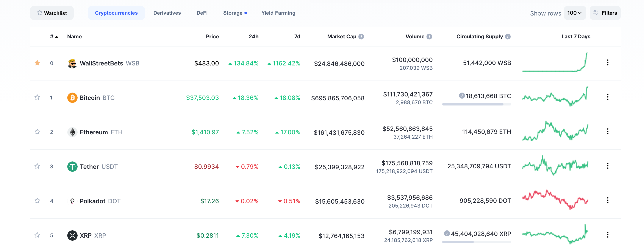Click Ethereum volume $52,560,863,845
644x248 pixels.
tap(408, 129)
